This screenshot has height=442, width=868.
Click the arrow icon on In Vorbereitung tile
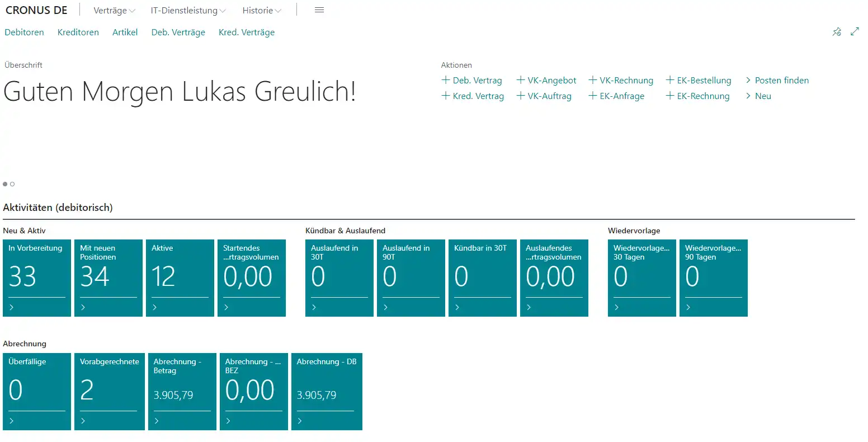12,307
